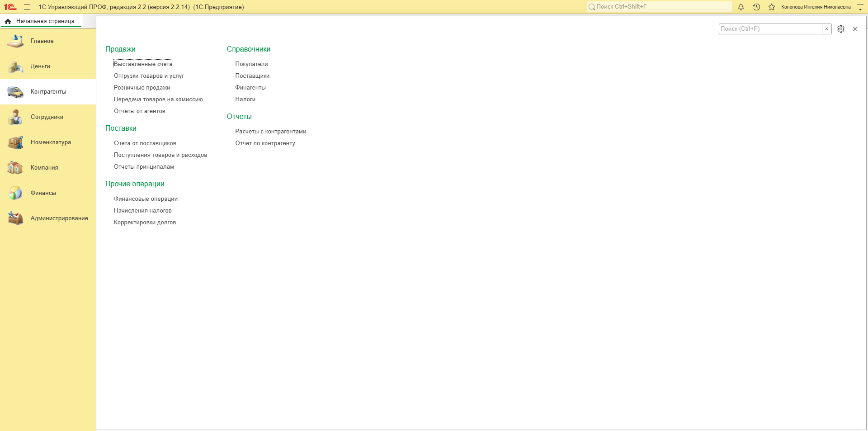Open the Финагенты directory
The width and height of the screenshot is (868, 431).
click(250, 88)
